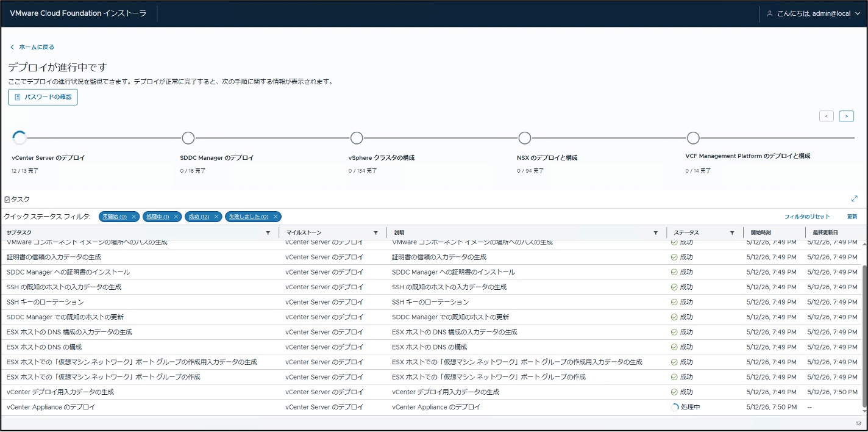Click success icon on ポート グループの作成 row
The width and height of the screenshot is (868, 432).
pyautogui.click(x=674, y=377)
